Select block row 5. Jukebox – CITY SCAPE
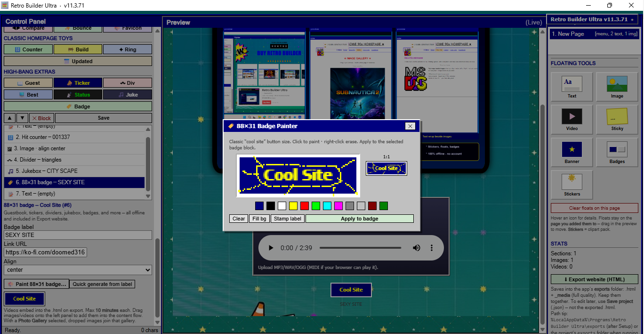Image resolution: width=644 pixels, height=334 pixels. [74, 171]
